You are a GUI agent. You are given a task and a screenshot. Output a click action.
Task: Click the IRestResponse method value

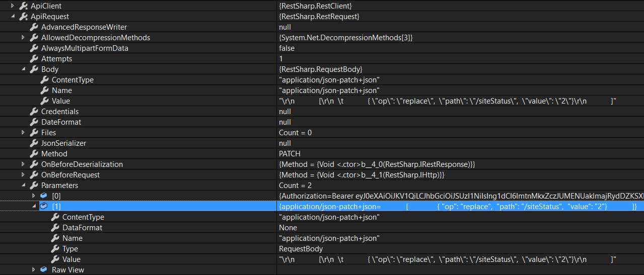(x=377, y=164)
